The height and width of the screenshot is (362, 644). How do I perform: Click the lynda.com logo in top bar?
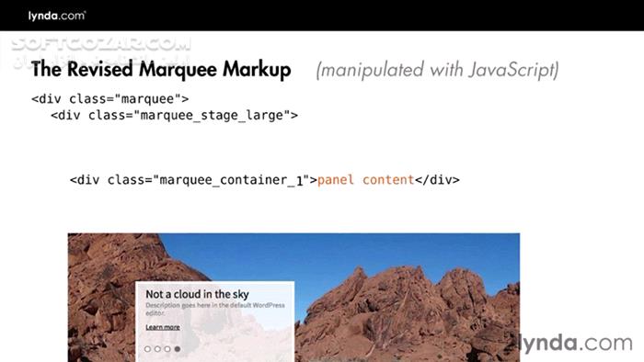57,16
